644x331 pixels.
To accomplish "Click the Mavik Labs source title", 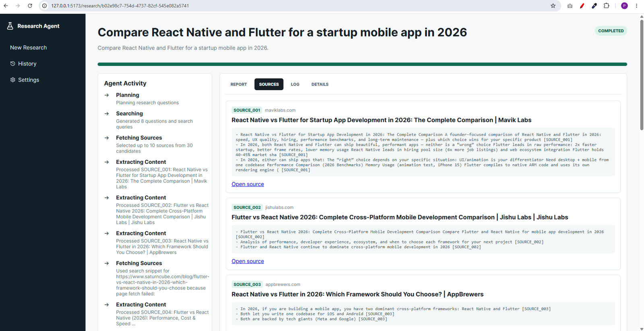I will tap(382, 120).
